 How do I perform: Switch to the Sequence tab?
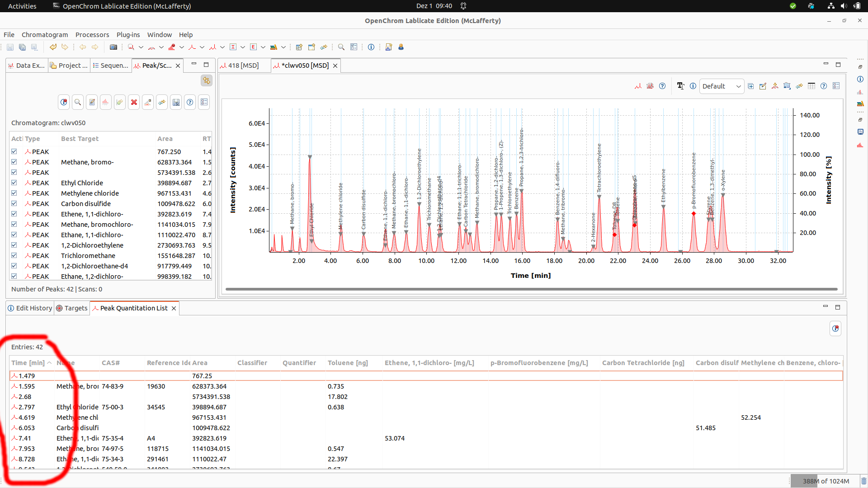point(111,66)
